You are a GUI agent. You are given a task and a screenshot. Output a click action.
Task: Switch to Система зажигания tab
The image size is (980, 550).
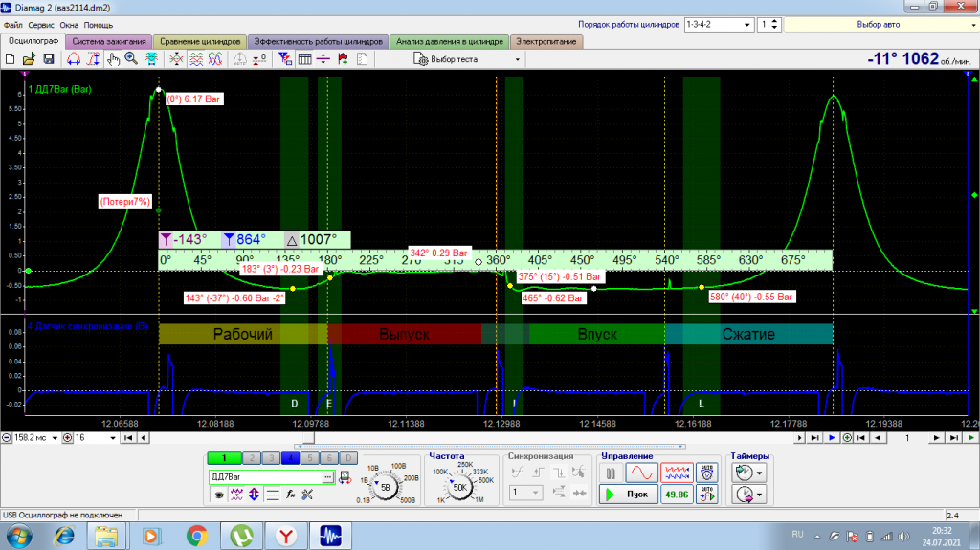109,42
